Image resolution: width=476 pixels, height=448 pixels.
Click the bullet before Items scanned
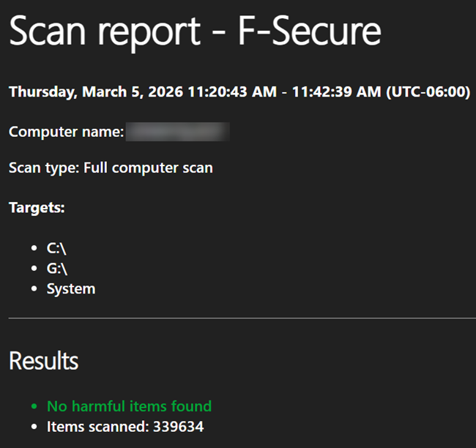(34, 427)
